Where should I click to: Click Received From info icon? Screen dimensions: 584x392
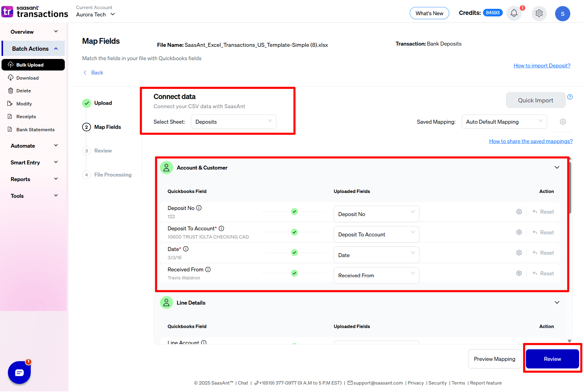click(x=208, y=270)
